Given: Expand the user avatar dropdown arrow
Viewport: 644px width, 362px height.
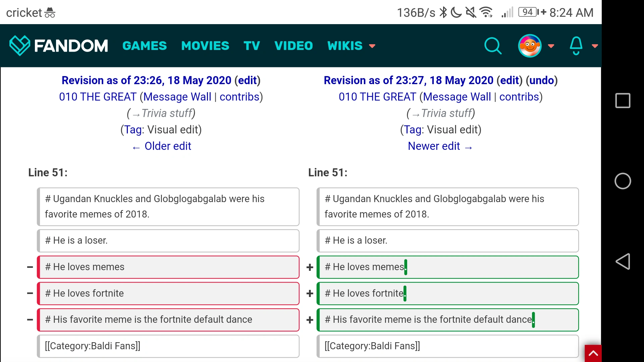Looking at the screenshot, I should click(551, 46).
